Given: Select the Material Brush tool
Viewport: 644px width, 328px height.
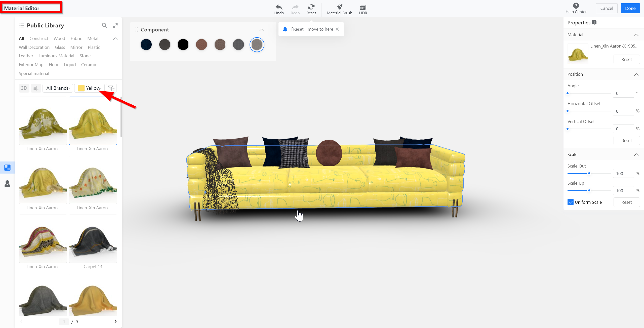Looking at the screenshot, I should (339, 7).
